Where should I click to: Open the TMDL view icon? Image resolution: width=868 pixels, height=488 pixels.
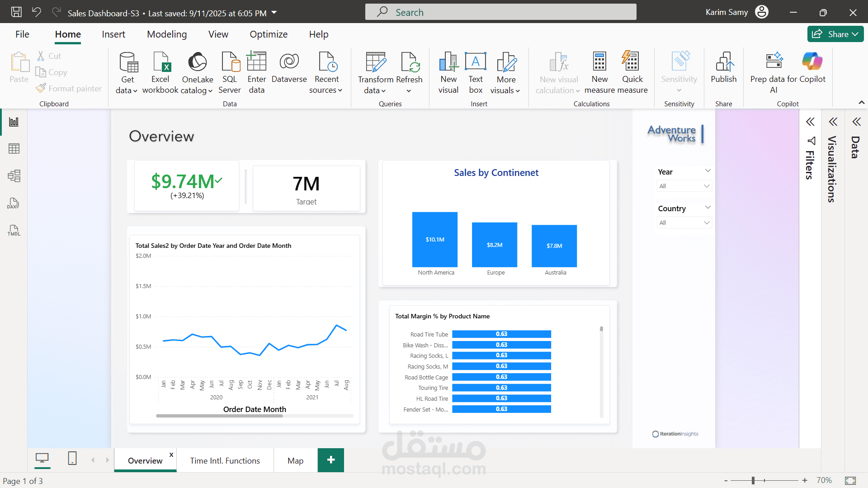(14, 230)
